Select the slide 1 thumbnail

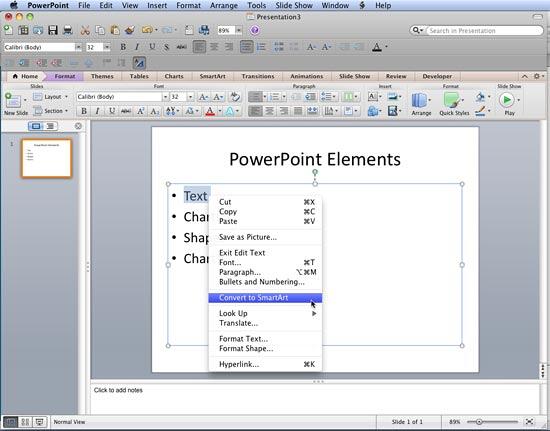pyautogui.click(x=47, y=158)
